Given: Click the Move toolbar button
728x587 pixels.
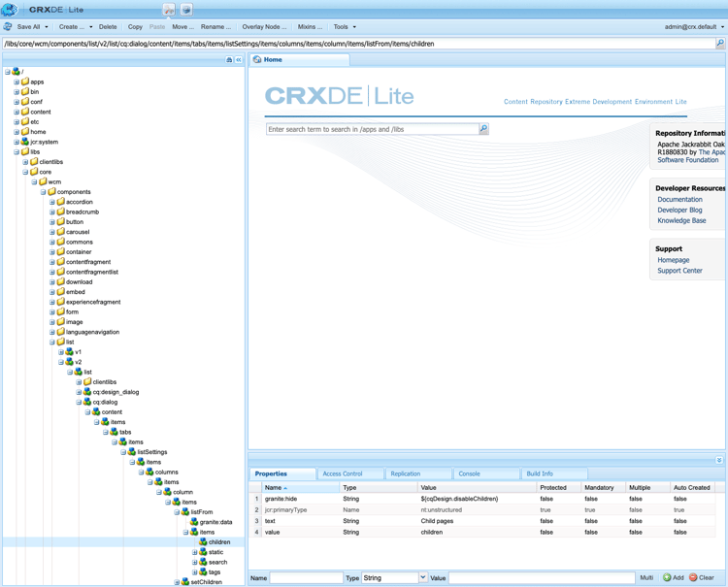Looking at the screenshot, I should [182, 27].
